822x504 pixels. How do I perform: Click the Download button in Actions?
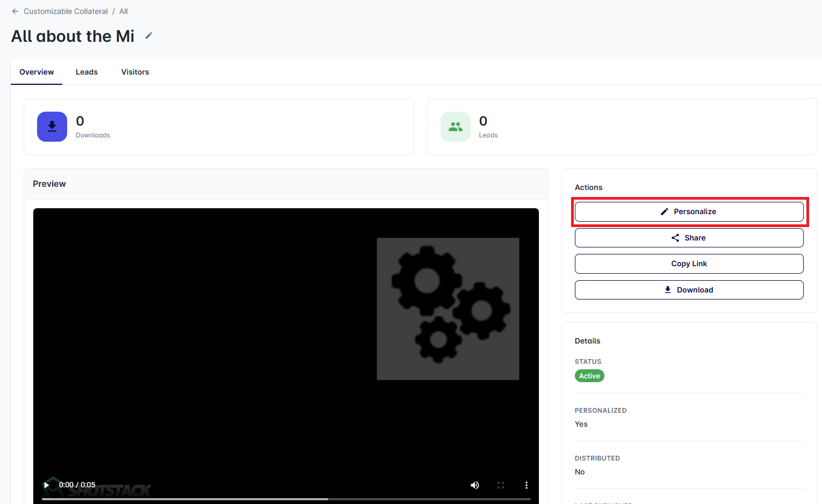click(x=689, y=290)
